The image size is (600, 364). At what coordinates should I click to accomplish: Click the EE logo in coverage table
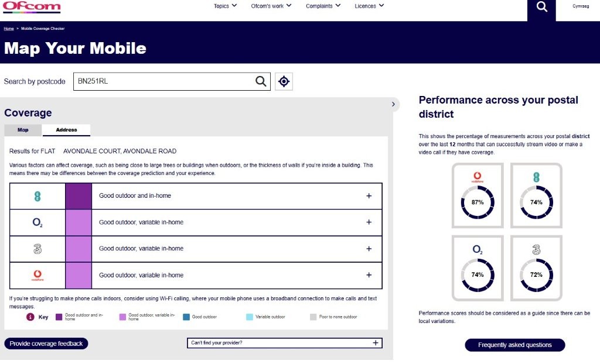tap(37, 196)
